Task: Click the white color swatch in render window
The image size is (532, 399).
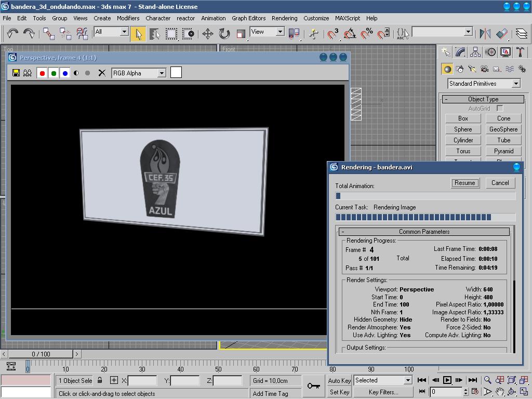Action: point(176,73)
